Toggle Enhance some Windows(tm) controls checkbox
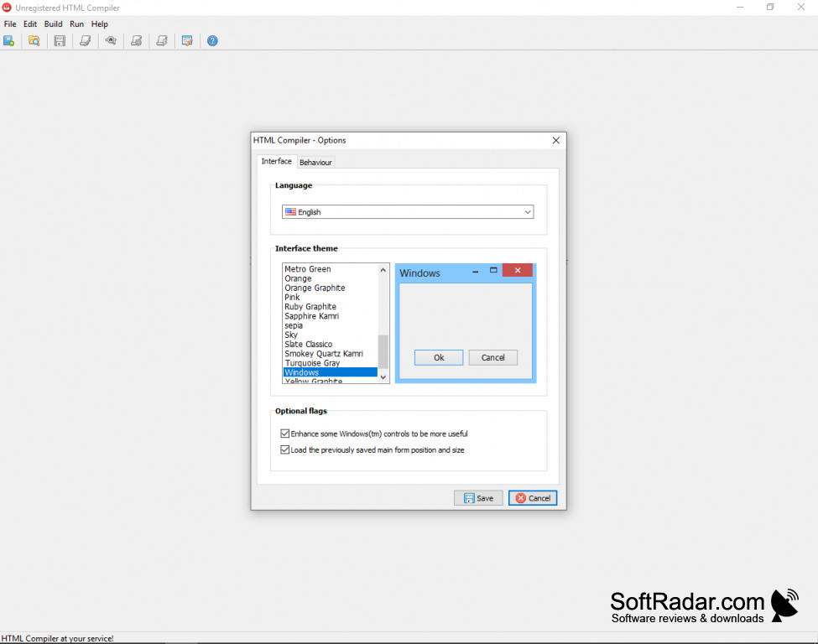Viewport: 818px width, 644px height. pyautogui.click(x=285, y=434)
